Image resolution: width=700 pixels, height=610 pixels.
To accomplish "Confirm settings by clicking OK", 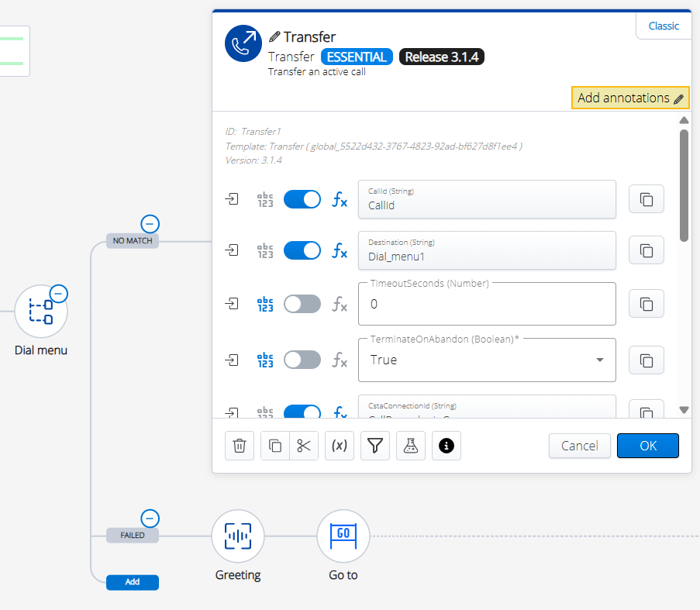I will [x=648, y=446].
